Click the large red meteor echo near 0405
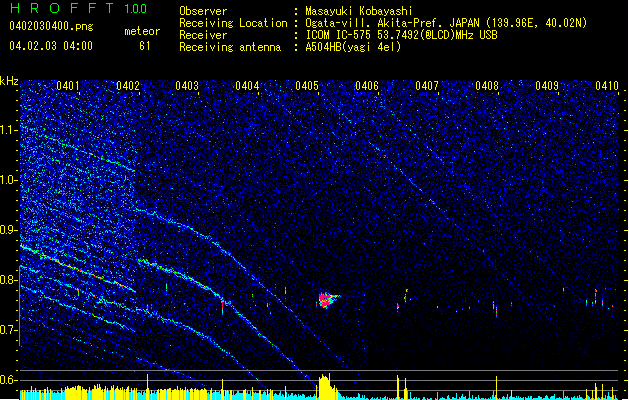 [328, 300]
